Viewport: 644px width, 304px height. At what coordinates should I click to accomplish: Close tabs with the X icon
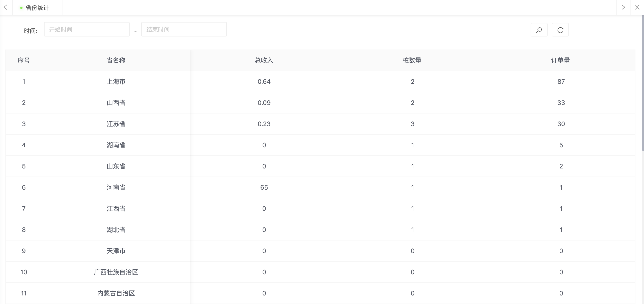[637, 7]
